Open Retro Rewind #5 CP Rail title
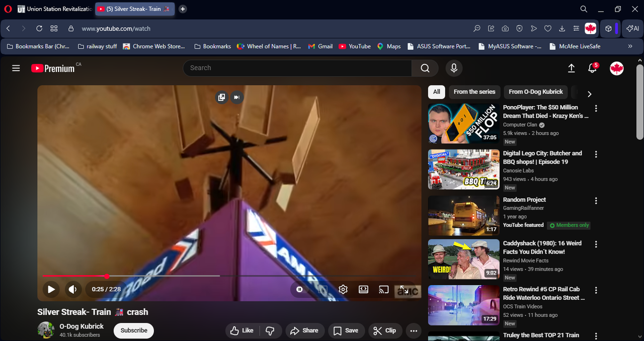The height and width of the screenshot is (341, 644). pyautogui.click(x=544, y=293)
